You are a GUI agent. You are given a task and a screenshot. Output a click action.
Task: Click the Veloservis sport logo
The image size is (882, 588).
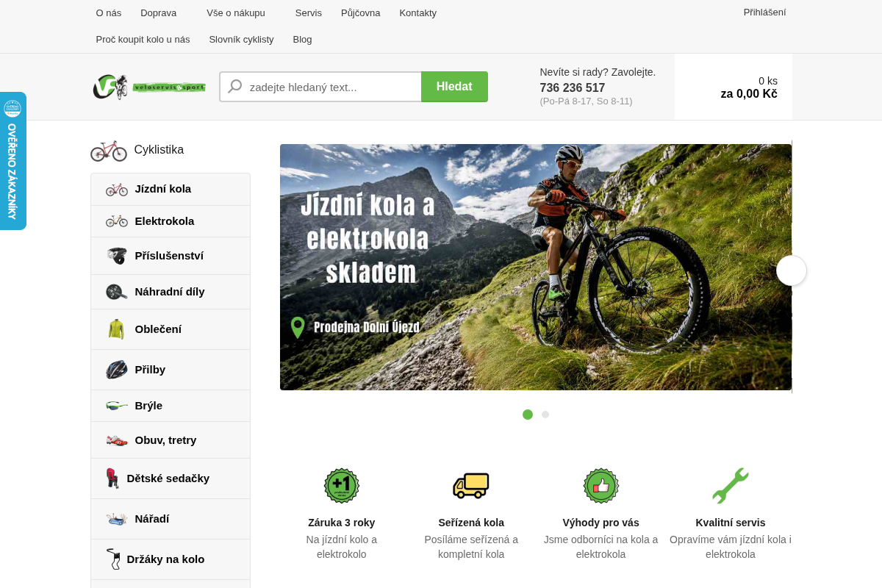pyautogui.click(x=149, y=87)
